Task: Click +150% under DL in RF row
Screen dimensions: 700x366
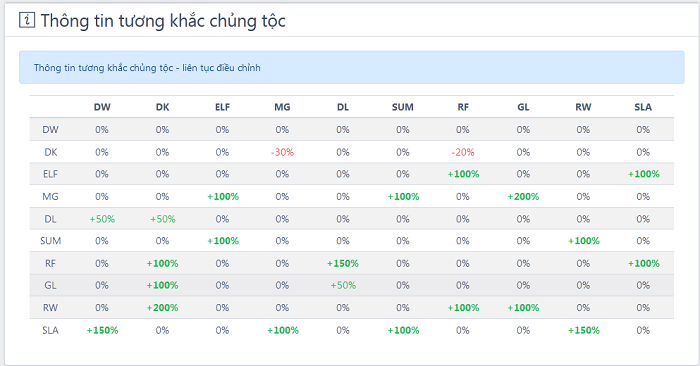Action: (x=343, y=263)
